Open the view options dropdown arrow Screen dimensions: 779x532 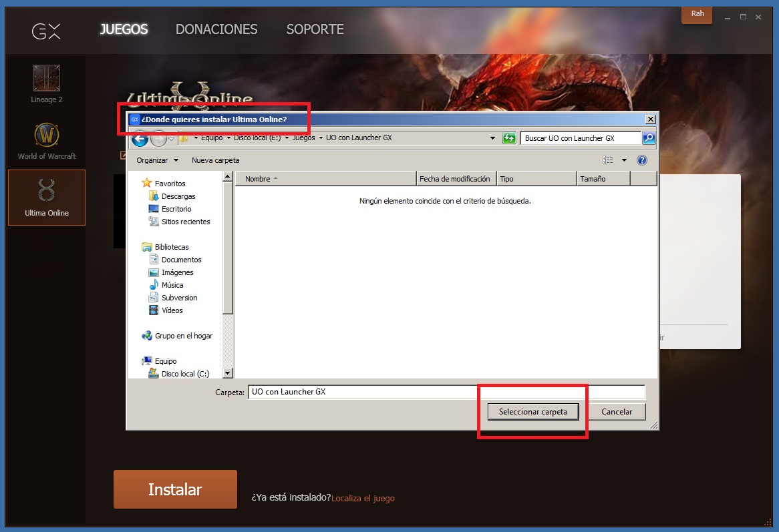pos(624,160)
